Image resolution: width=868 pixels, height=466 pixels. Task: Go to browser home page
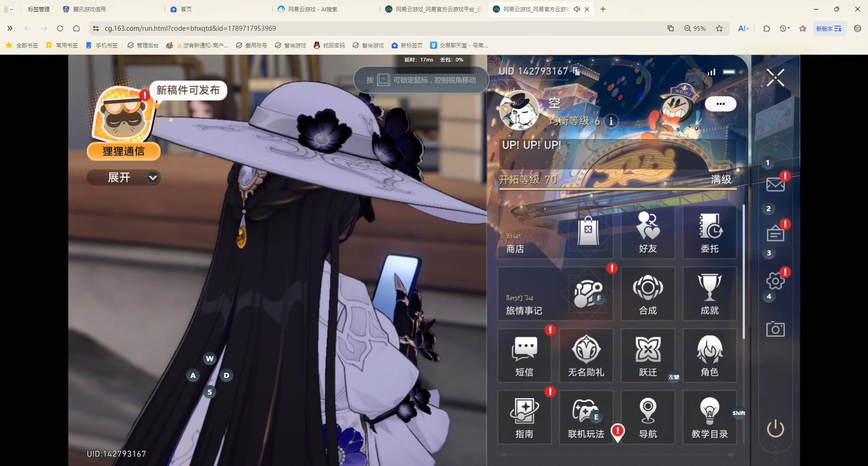click(76, 28)
